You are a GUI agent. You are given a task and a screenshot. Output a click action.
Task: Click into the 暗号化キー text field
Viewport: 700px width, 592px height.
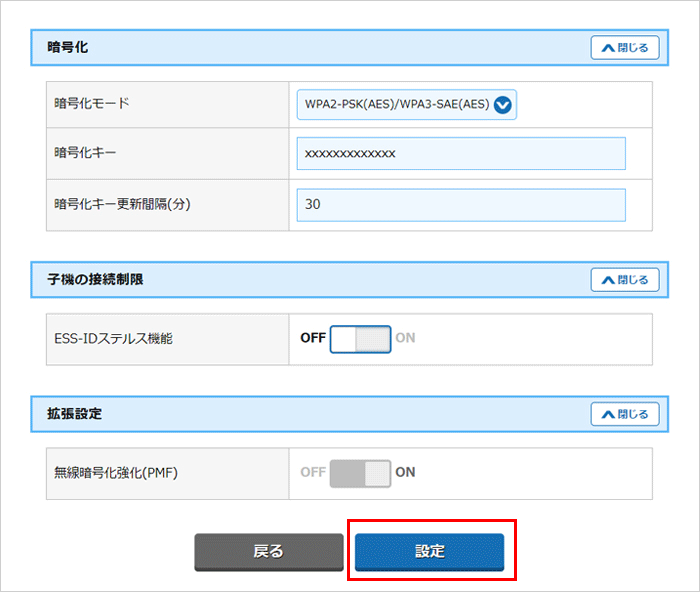461,154
